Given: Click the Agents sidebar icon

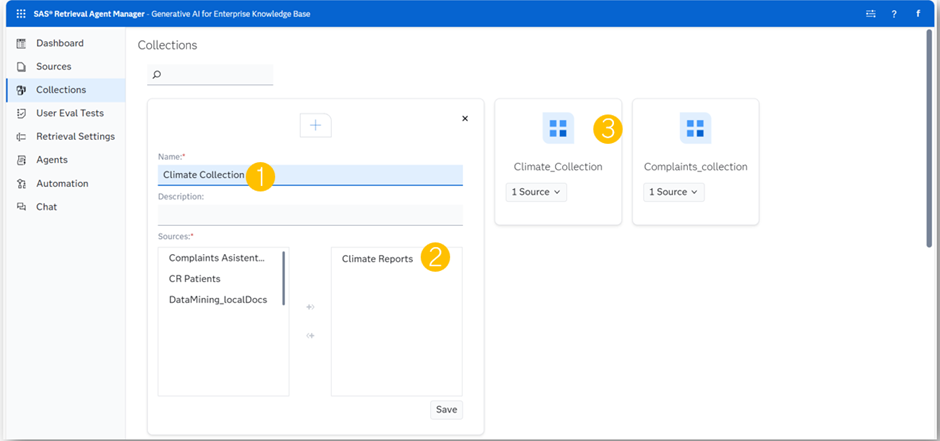Looking at the screenshot, I should [x=22, y=160].
